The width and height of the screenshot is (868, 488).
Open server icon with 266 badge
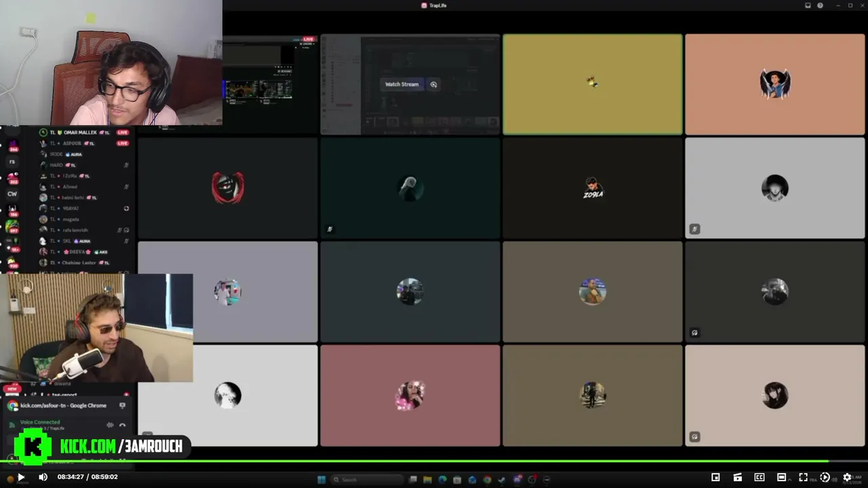(x=12, y=146)
